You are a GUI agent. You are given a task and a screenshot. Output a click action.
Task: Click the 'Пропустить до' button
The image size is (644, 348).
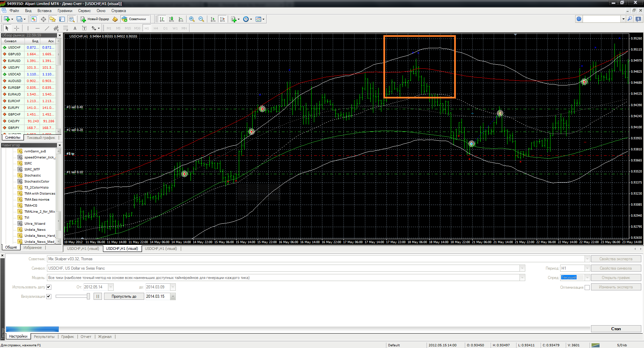click(124, 296)
